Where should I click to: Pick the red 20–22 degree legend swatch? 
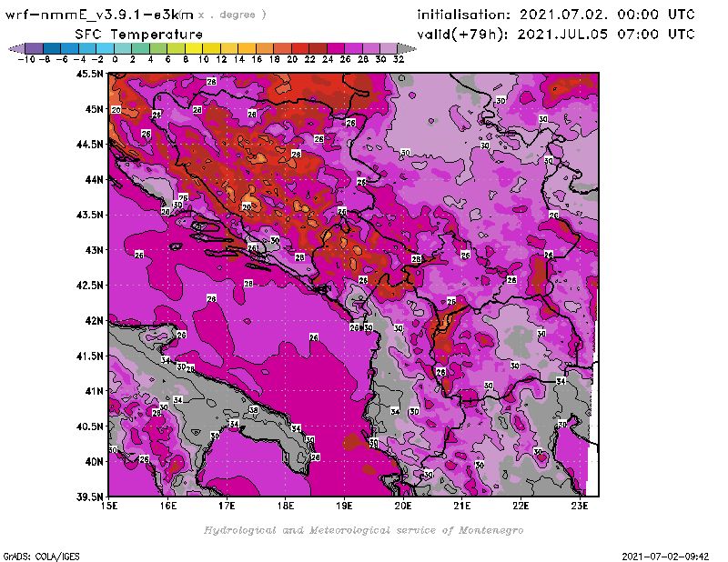coord(300,48)
